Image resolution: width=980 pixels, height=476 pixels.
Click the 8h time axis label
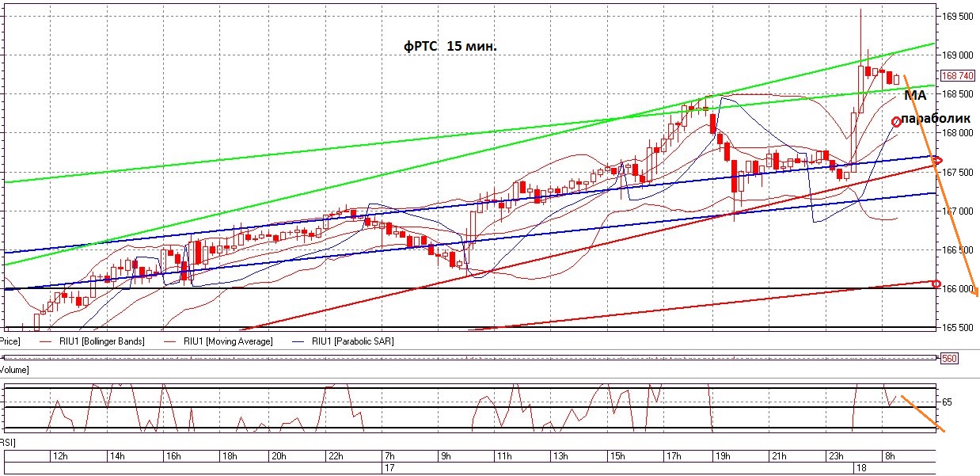pos(890,456)
